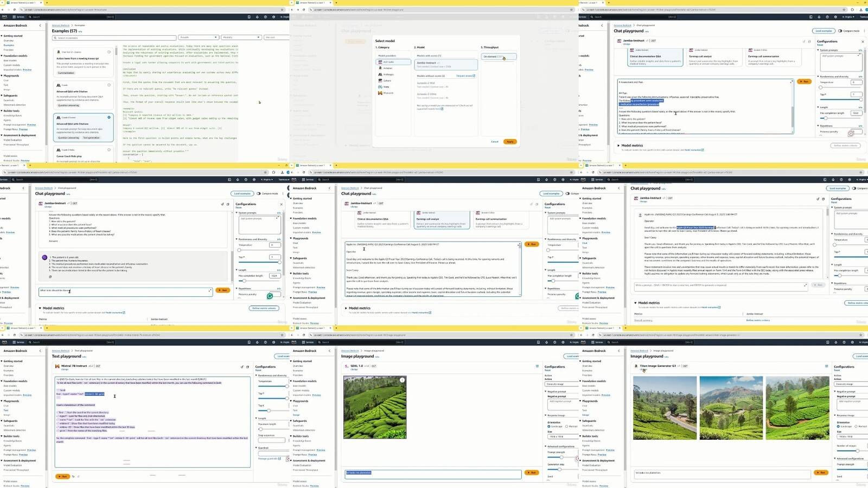Image resolution: width=868 pixels, height=488 pixels.
Task: Choose Portrait orientation in Titan Image playground
Action: click(856, 427)
